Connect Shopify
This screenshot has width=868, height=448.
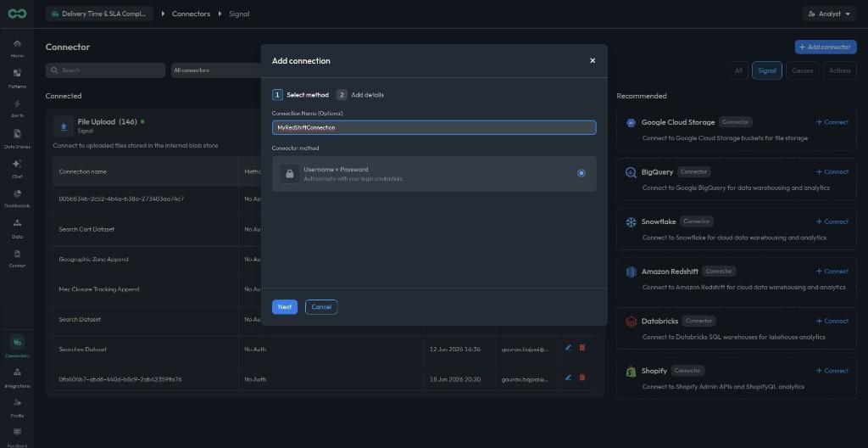[x=832, y=371]
